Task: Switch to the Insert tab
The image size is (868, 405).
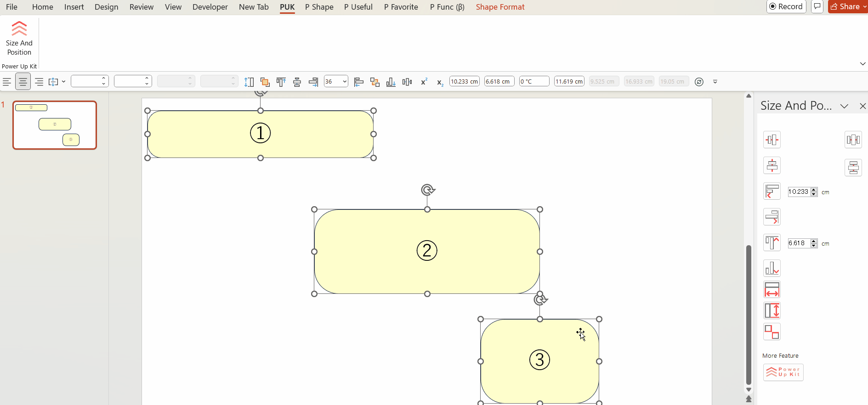Action: 74,7
